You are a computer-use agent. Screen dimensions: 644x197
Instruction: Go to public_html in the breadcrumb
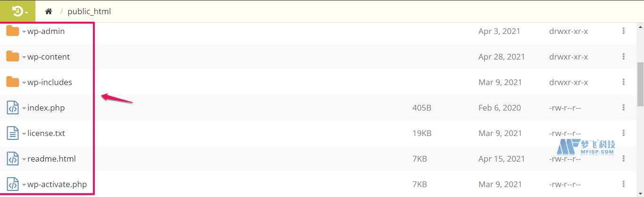(89, 11)
